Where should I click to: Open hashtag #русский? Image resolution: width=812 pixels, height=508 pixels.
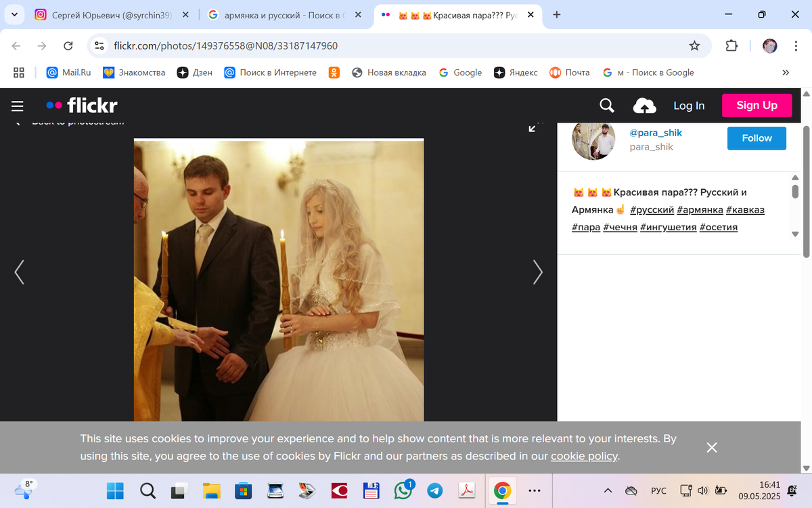652,210
